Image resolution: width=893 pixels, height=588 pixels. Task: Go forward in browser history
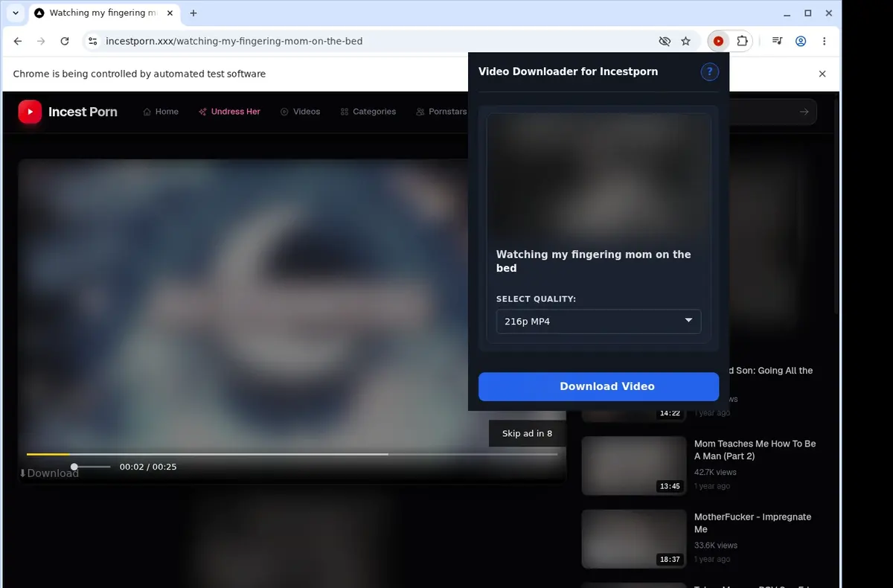(x=41, y=42)
